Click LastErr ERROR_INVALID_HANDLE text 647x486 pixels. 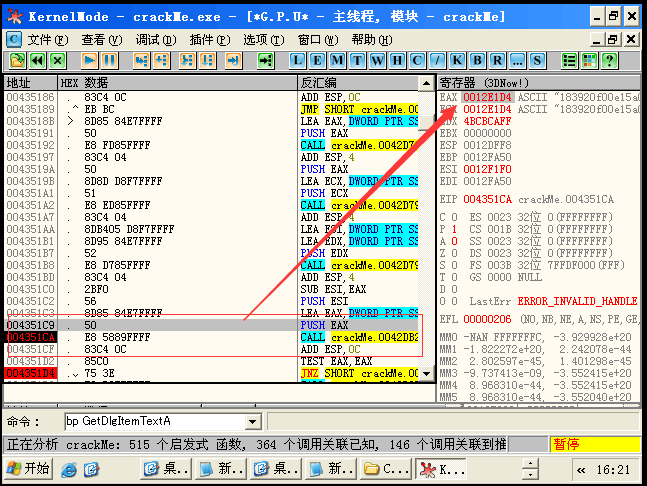coord(577,302)
